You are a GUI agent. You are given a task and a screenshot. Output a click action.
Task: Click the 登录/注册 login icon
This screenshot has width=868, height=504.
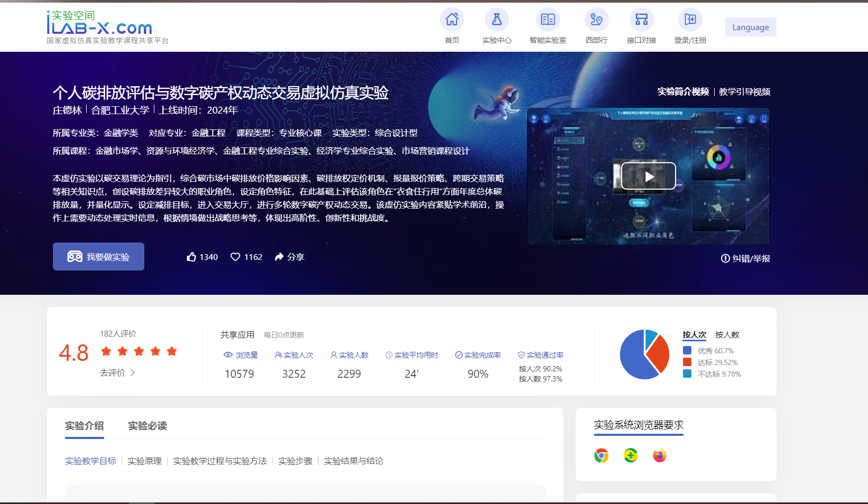(x=690, y=20)
